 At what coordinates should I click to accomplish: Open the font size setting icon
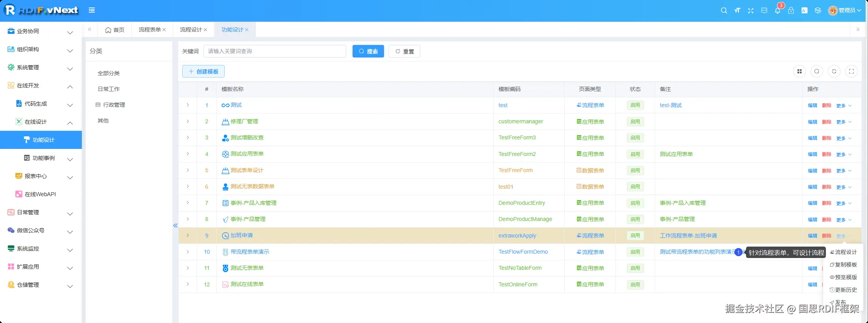[x=737, y=11]
